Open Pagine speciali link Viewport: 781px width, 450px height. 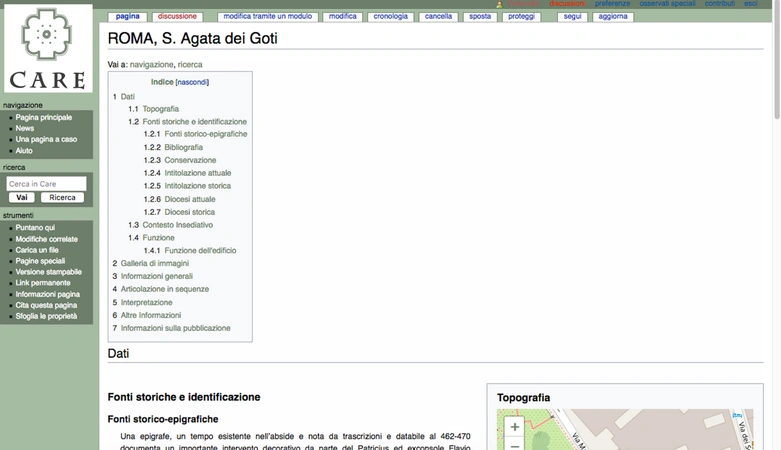pyautogui.click(x=40, y=261)
